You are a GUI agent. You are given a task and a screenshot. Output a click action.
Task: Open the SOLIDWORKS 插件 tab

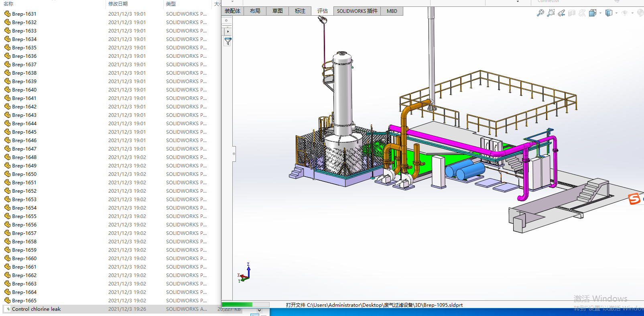[x=357, y=11]
